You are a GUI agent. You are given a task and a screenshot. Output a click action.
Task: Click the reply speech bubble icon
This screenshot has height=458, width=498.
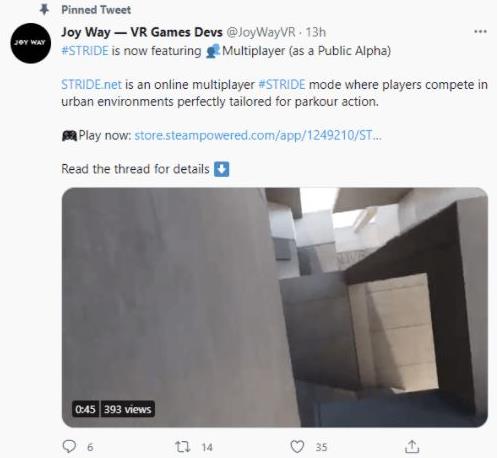coord(69,446)
